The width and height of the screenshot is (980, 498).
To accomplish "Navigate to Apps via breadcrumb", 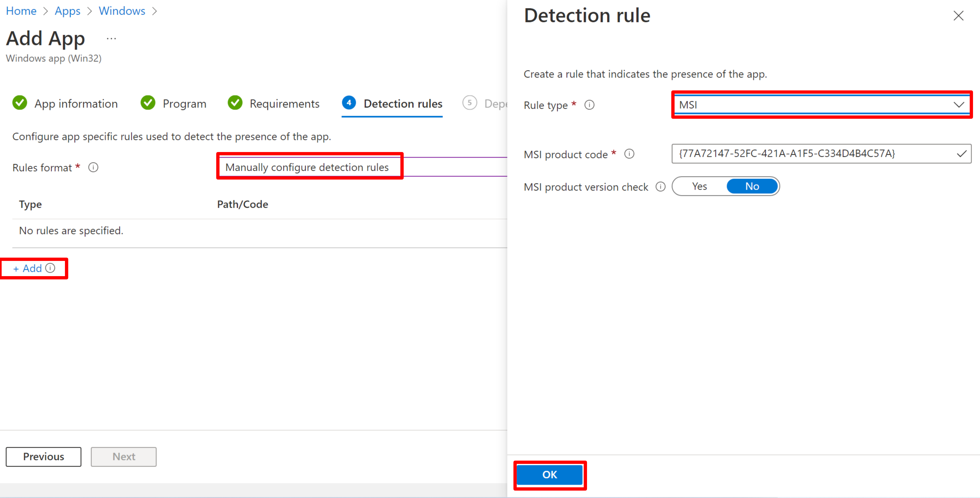I will pyautogui.click(x=67, y=11).
